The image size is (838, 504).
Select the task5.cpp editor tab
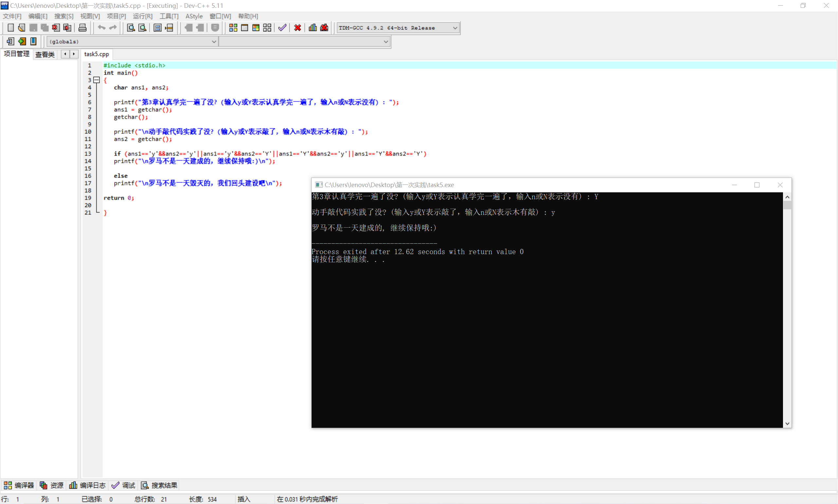(97, 54)
